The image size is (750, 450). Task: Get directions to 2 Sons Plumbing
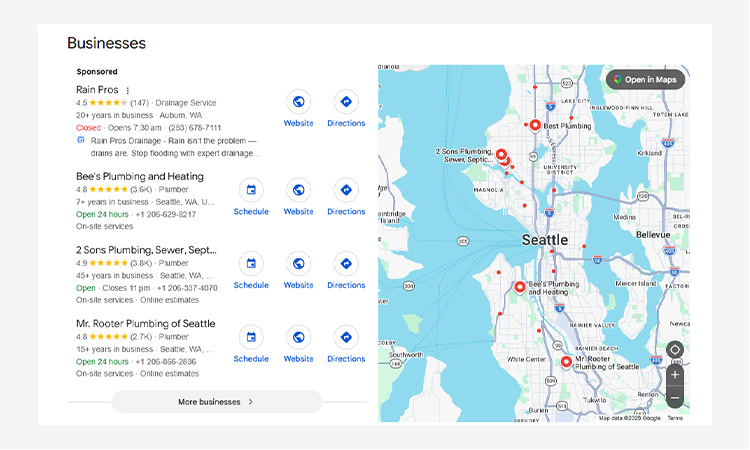point(346,264)
